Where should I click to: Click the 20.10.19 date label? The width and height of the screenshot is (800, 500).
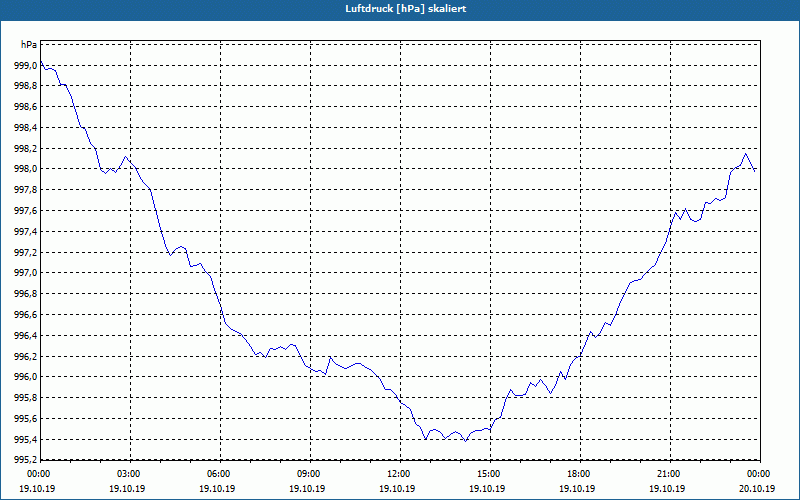[x=757, y=489]
